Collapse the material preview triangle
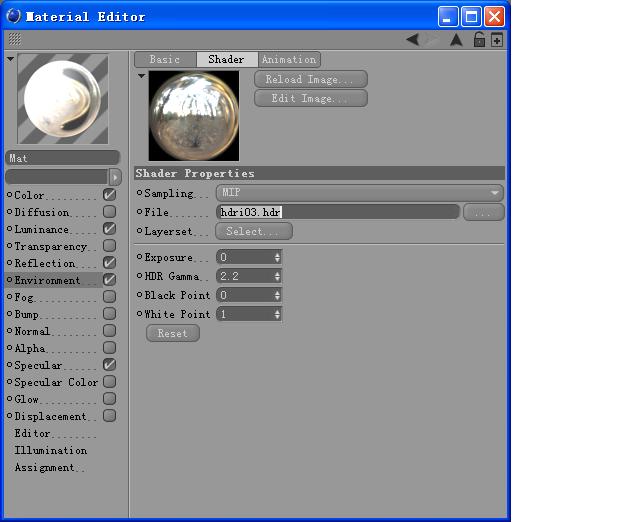Image resolution: width=640 pixels, height=522 pixels. pyautogui.click(x=11, y=59)
